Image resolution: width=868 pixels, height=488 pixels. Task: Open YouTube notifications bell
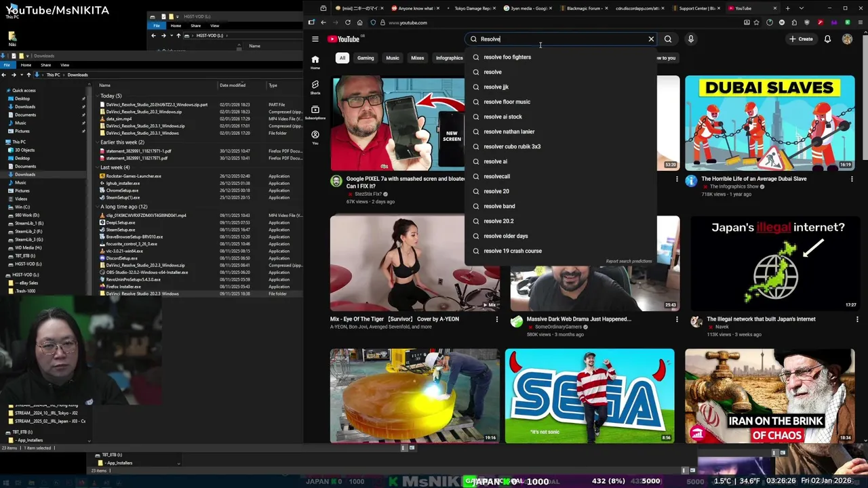coord(827,39)
